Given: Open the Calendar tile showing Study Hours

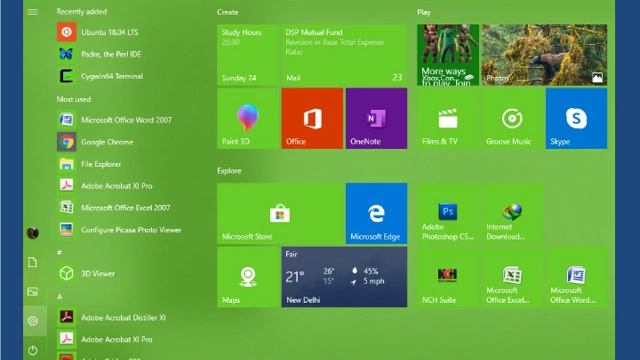Looking at the screenshot, I should tap(248, 55).
